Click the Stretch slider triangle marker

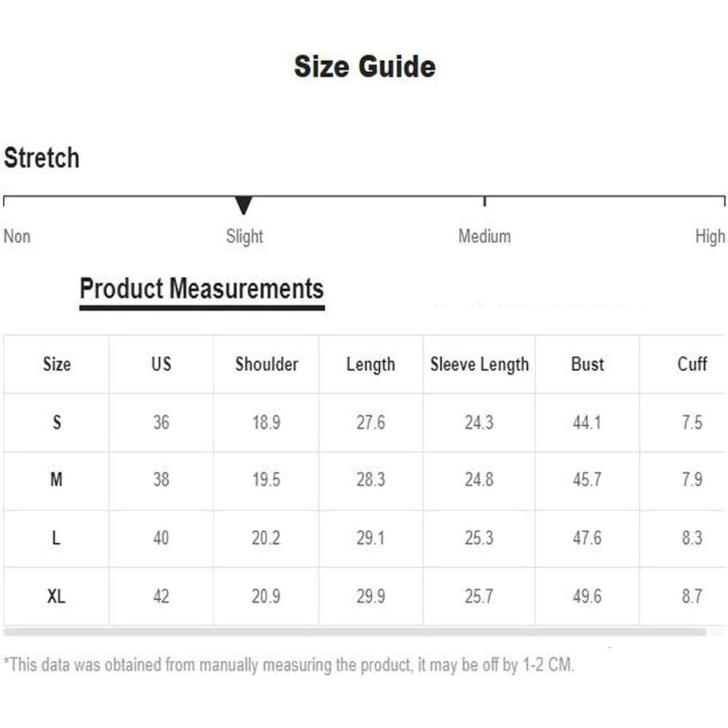(x=244, y=205)
